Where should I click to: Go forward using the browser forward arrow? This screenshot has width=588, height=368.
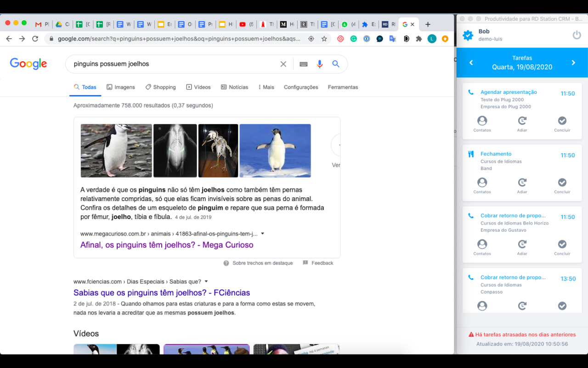(x=22, y=39)
